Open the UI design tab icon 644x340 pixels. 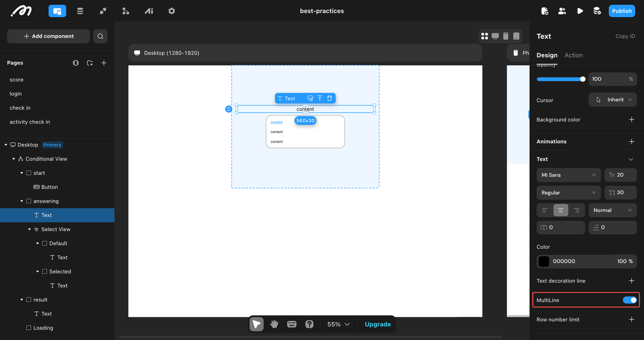point(57,11)
